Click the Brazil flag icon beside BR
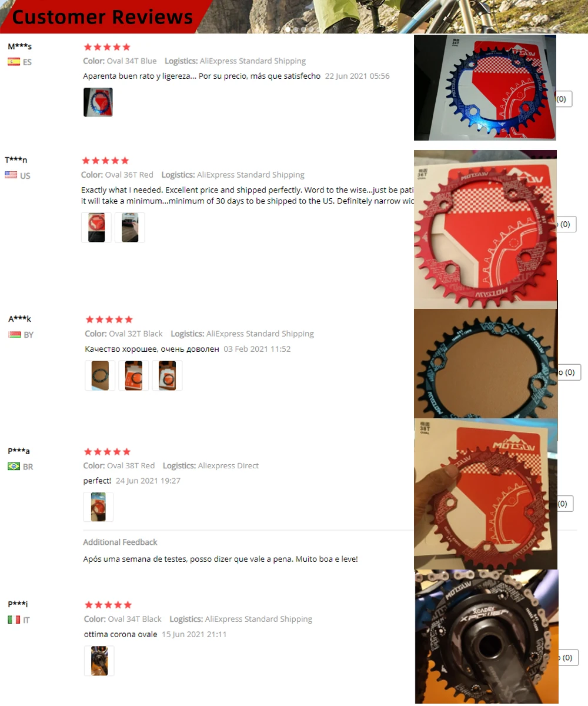This screenshot has height=706, width=588. (14, 467)
